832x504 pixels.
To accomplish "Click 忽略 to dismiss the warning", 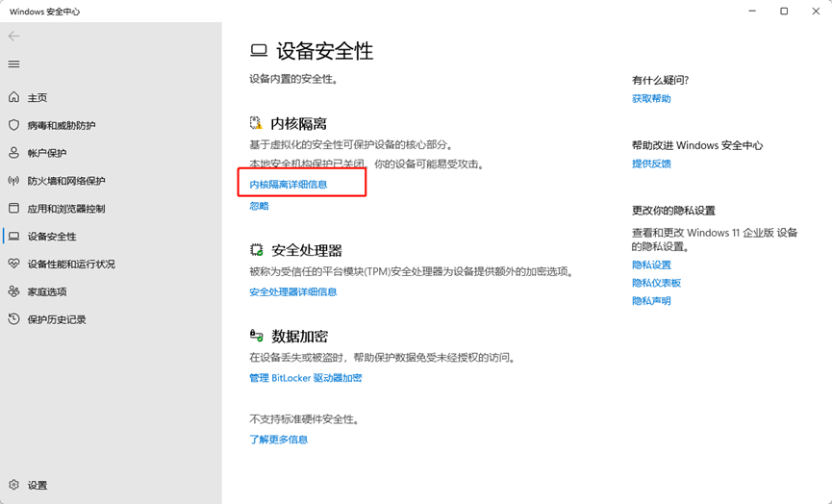I will pos(259,206).
